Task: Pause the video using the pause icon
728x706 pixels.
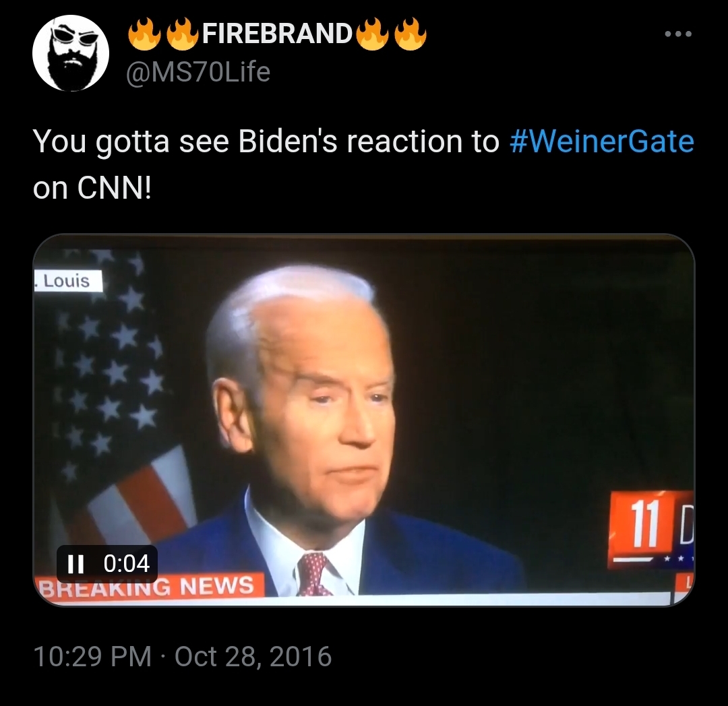Action: 75,564
